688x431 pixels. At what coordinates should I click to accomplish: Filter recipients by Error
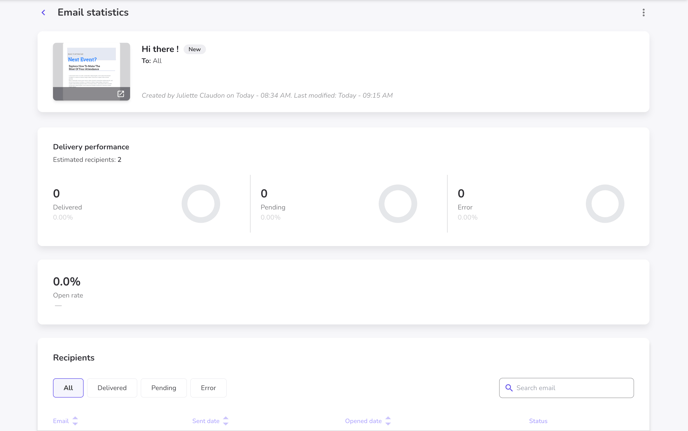[x=208, y=388]
